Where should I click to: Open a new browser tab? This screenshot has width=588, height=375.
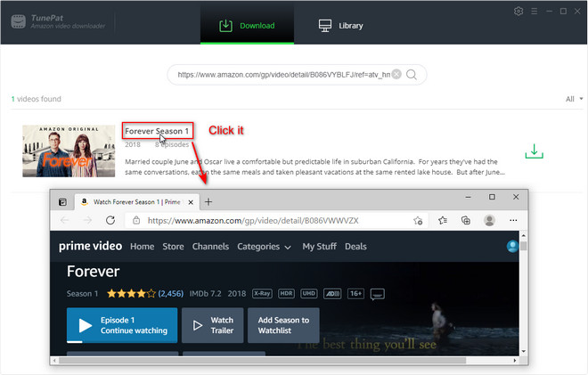[209, 201]
